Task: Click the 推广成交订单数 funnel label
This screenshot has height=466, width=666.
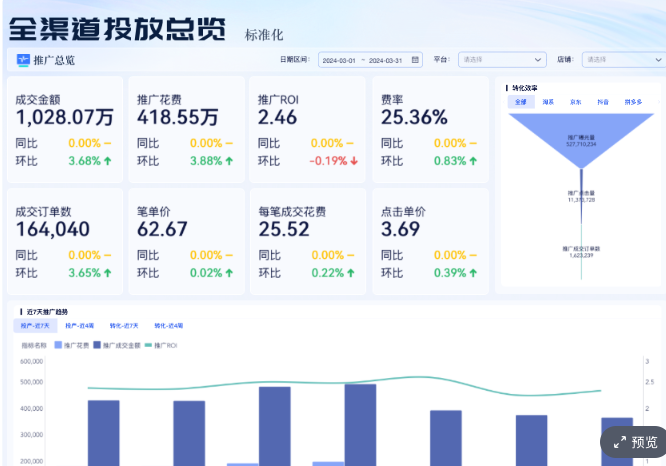Action: coord(581,252)
